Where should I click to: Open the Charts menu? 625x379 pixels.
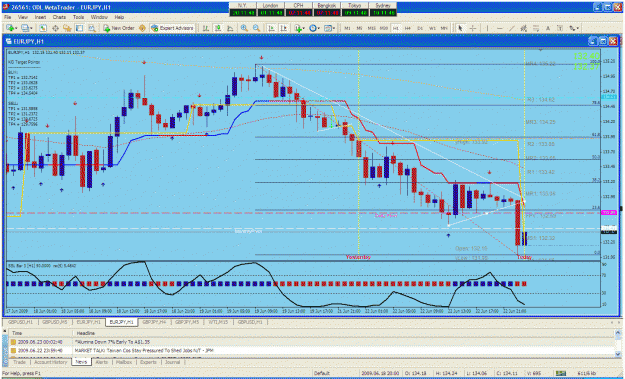pyautogui.click(x=59, y=18)
